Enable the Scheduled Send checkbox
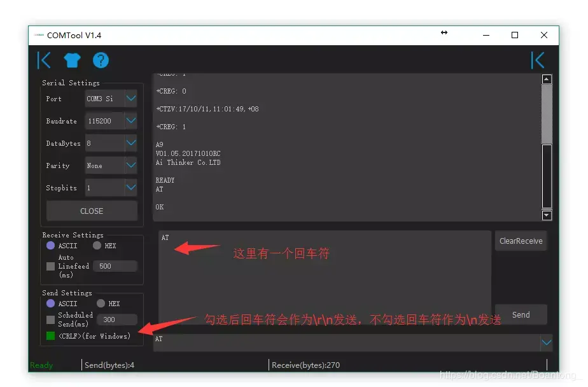This screenshot has width=588, height=387. click(x=51, y=319)
